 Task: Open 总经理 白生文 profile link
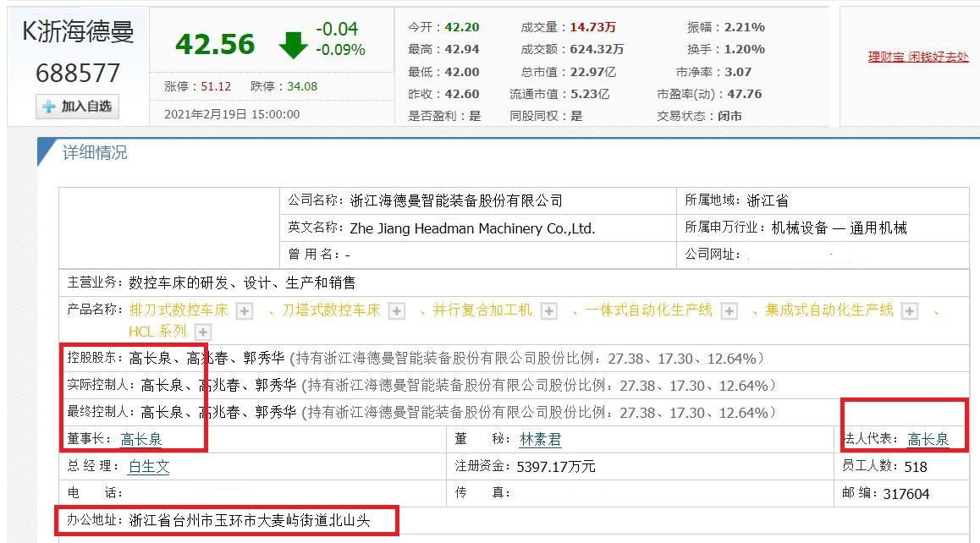[x=149, y=467]
